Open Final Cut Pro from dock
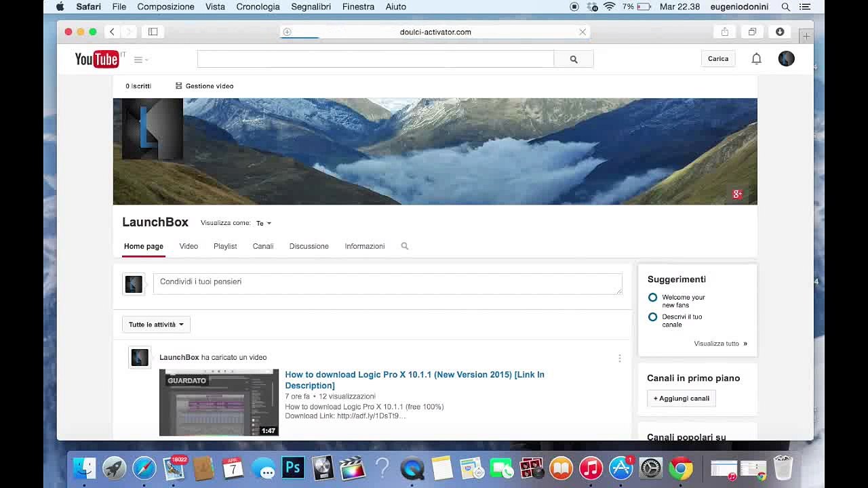Screen dimensions: 868x488 pos(353,468)
